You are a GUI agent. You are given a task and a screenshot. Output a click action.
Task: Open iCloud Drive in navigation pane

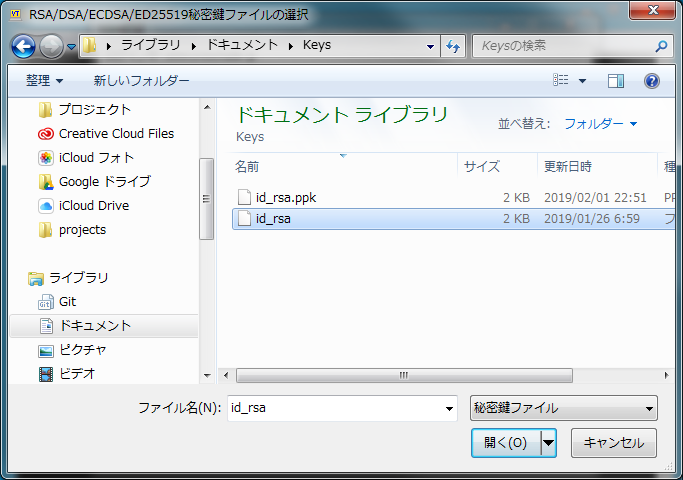[x=93, y=206]
